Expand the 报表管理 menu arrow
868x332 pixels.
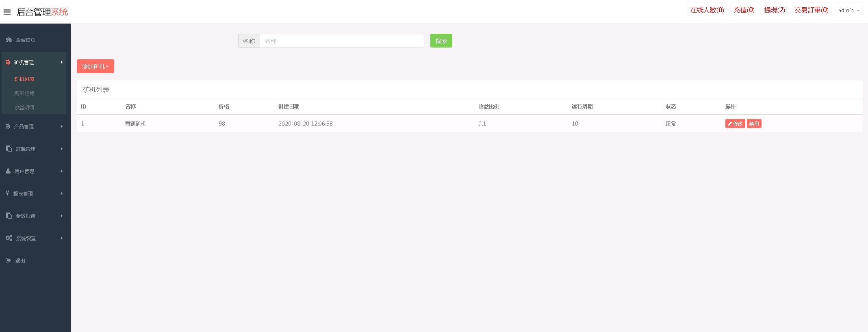coord(62,193)
